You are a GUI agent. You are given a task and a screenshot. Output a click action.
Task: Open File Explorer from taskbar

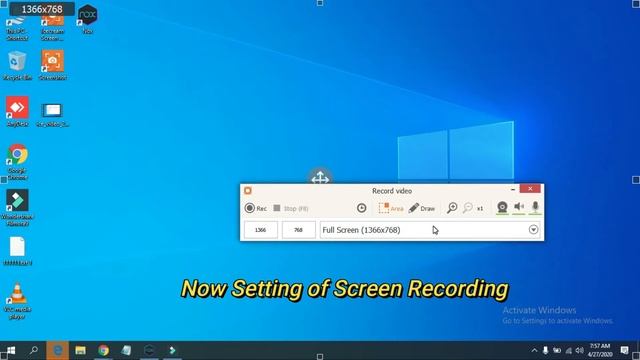[x=80, y=350]
